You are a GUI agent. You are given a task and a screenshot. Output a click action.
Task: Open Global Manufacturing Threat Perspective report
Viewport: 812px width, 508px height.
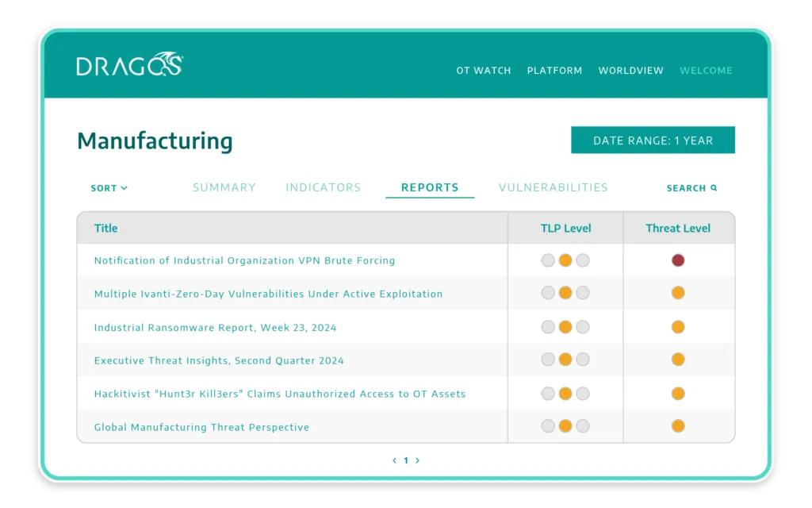pos(201,427)
